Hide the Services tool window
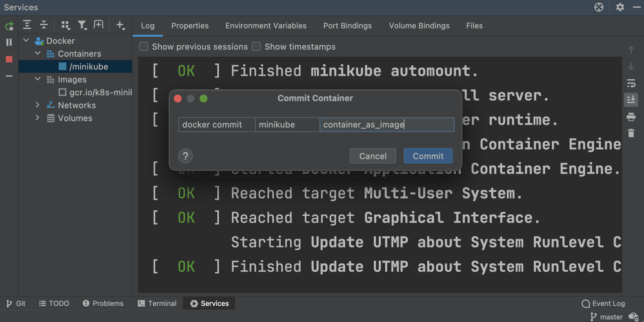This screenshot has height=322, width=644. pyautogui.click(x=637, y=7)
